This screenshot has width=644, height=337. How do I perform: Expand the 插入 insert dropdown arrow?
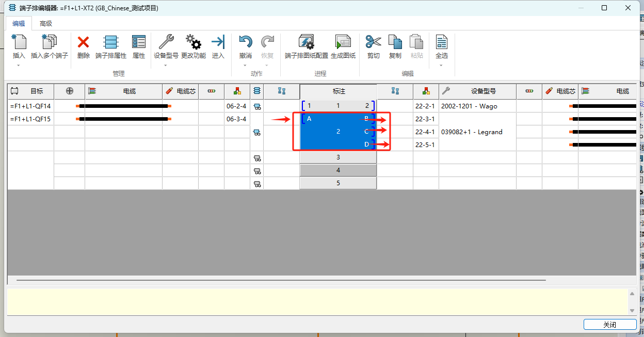pyautogui.click(x=19, y=65)
